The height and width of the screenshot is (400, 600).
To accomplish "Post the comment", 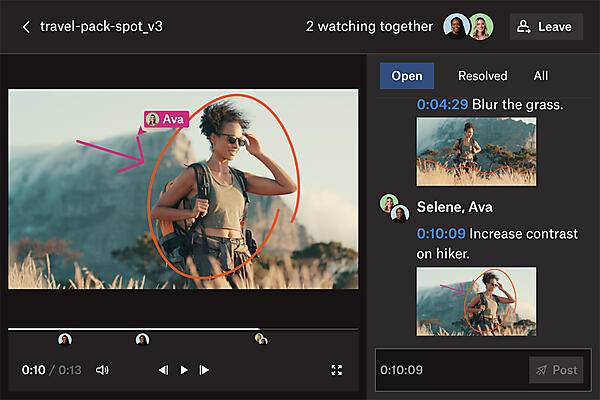I will tap(556, 370).
